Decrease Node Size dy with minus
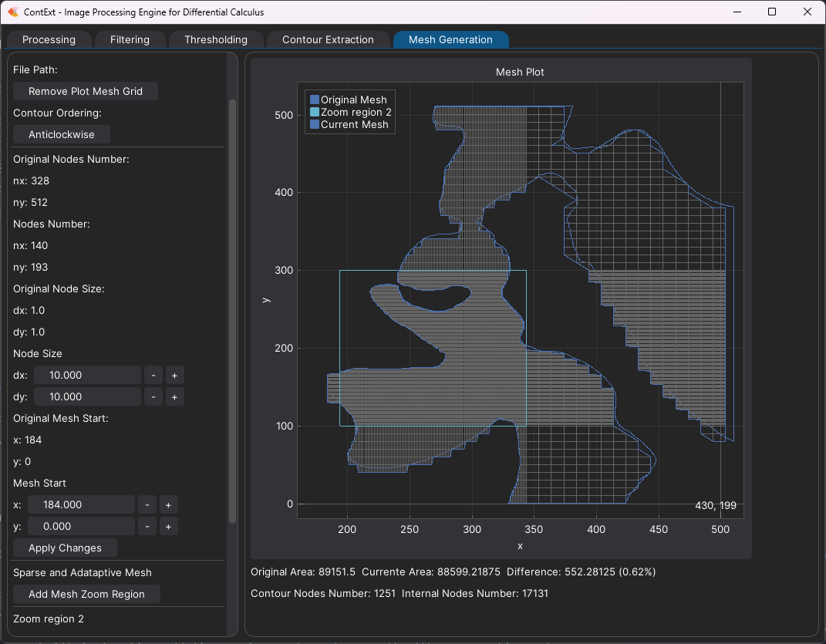This screenshot has width=826, height=644. coord(153,397)
